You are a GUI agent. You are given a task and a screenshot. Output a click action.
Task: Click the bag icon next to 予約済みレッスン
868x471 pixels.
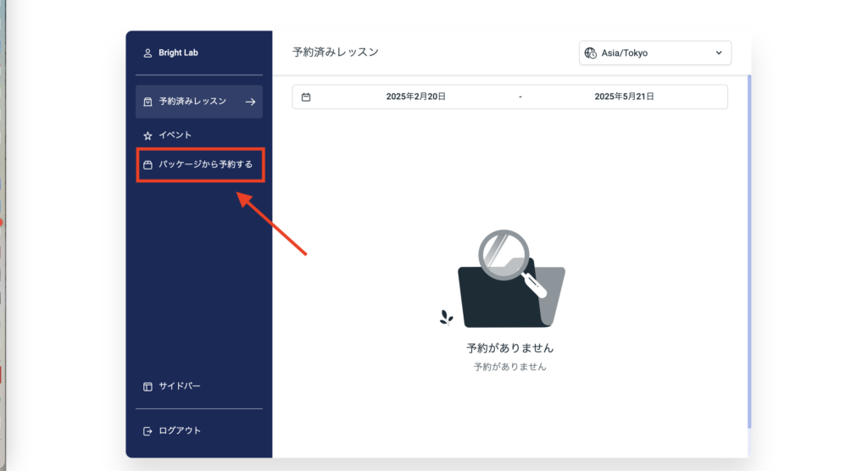pos(147,102)
